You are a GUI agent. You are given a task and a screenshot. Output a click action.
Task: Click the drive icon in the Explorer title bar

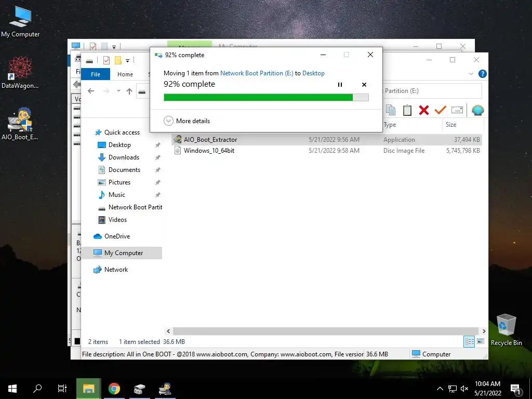89,61
